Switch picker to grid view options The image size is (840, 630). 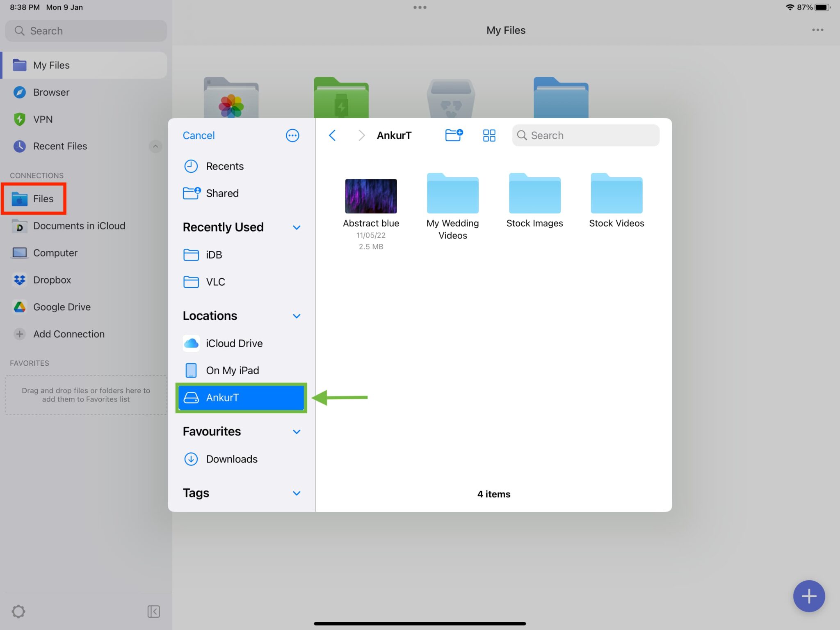pos(489,135)
